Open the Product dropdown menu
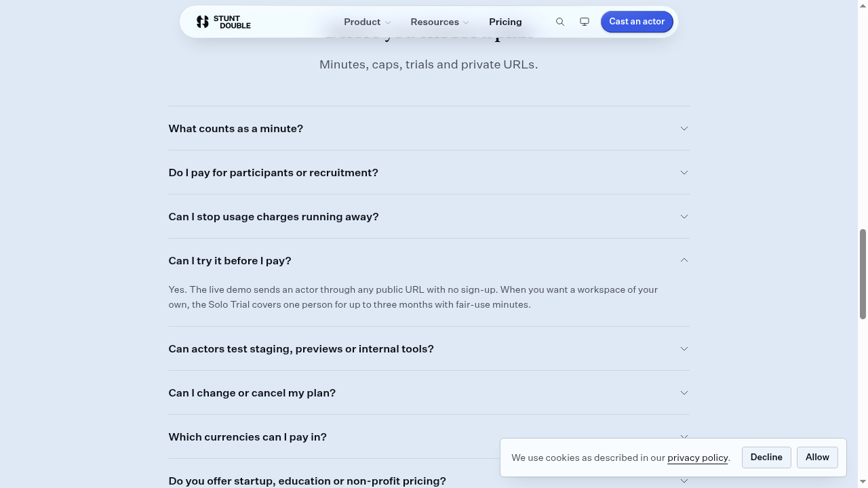The height and width of the screenshot is (488, 868). [x=367, y=22]
